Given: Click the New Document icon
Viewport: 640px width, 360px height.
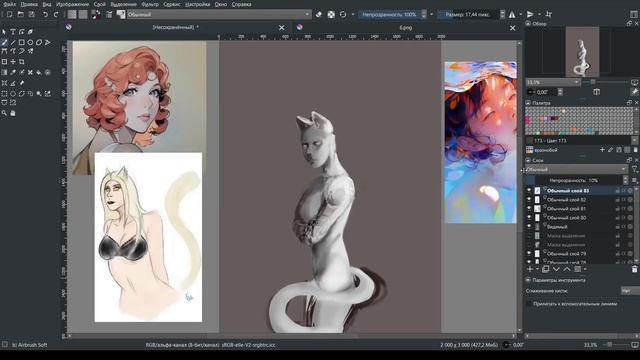Looking at the screenshot, I should tap(9, 15).
